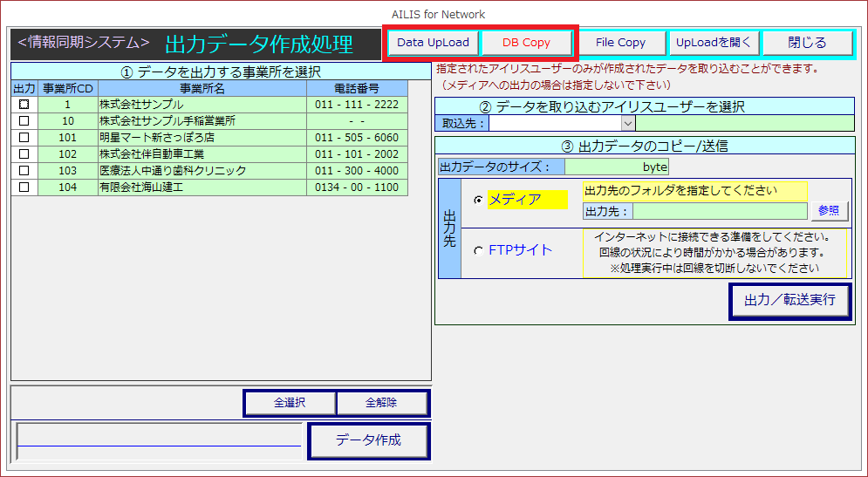The width and height of the screenshot is (868, 477).
Task: Click the 出力先 folder path field
Action: [720, 211]
